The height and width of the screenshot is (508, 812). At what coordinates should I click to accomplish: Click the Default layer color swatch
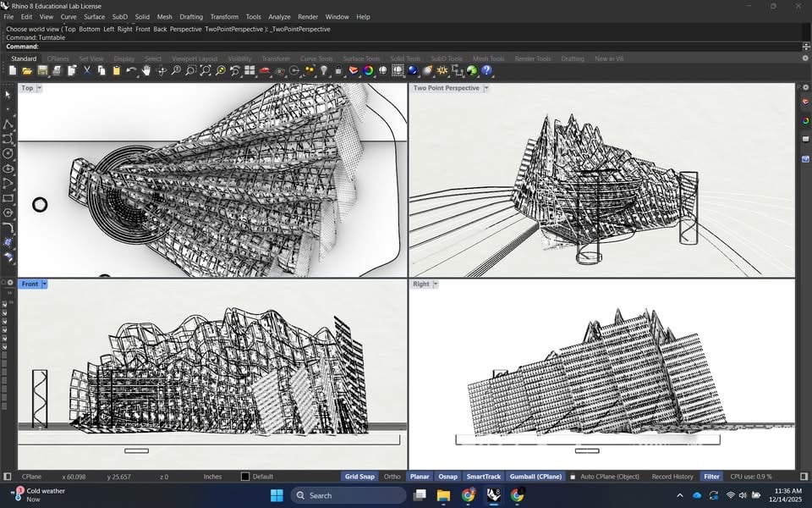245,477
